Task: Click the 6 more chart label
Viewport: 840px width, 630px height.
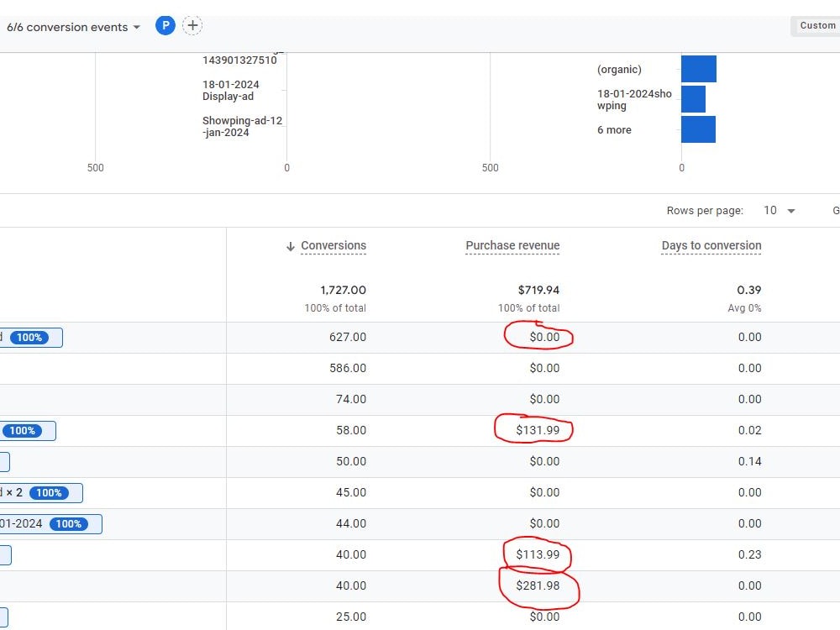Action: pos(614,129)
